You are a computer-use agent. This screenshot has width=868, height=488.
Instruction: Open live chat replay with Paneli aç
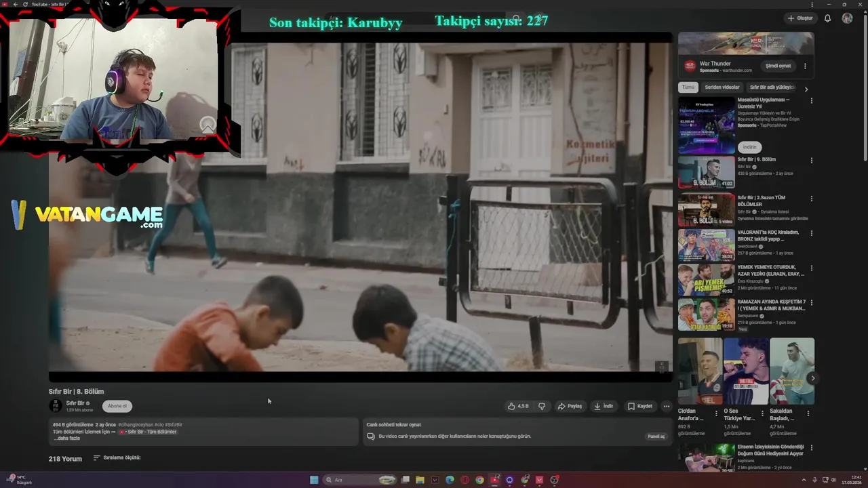pyautogui.click(x=656, y=436)
